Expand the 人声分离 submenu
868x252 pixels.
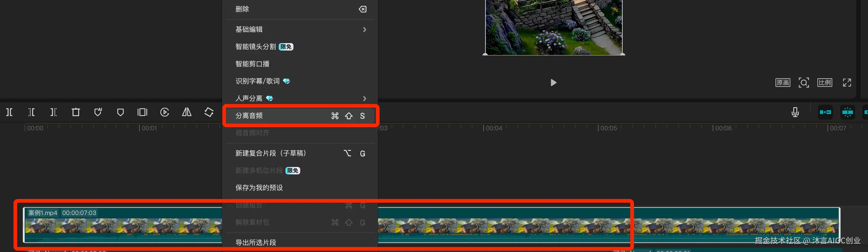pyautogui.click(x=300, y=98)
